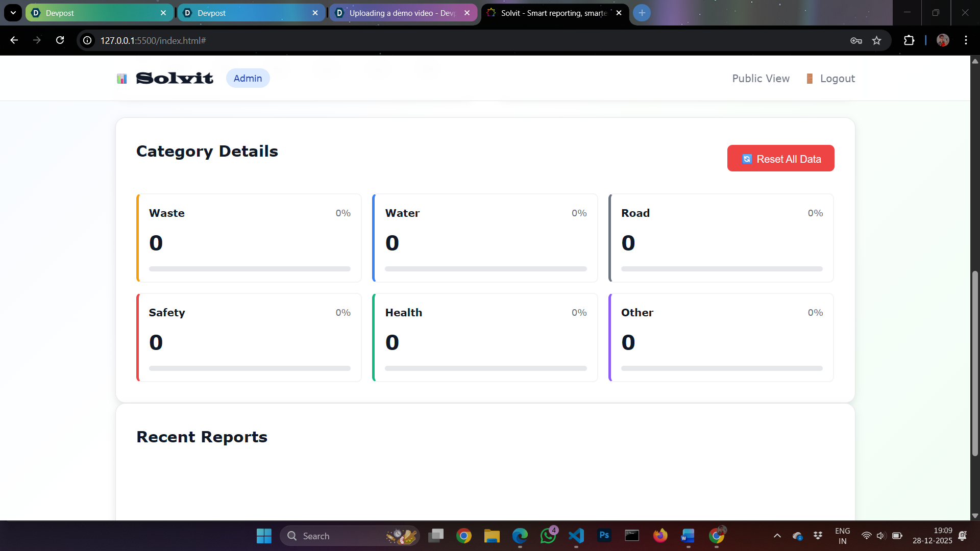Screen dimensions: 980x551
Task: Click the Waste category progress bar
Action: point(250,269)
